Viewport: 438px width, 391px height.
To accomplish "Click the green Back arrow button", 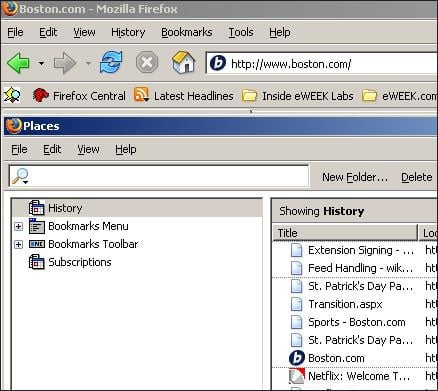I will (18, 63).
